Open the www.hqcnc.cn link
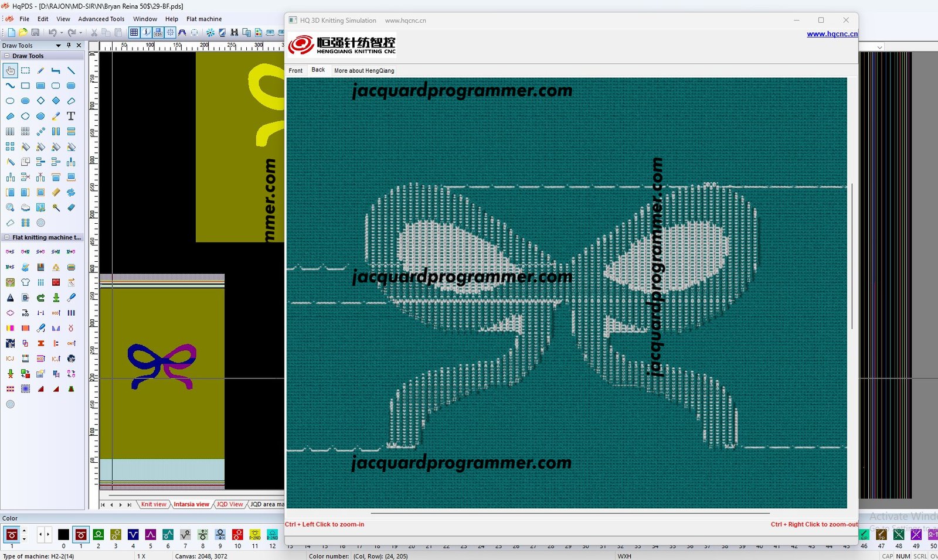Screen dimensions: 938x560 832,34
